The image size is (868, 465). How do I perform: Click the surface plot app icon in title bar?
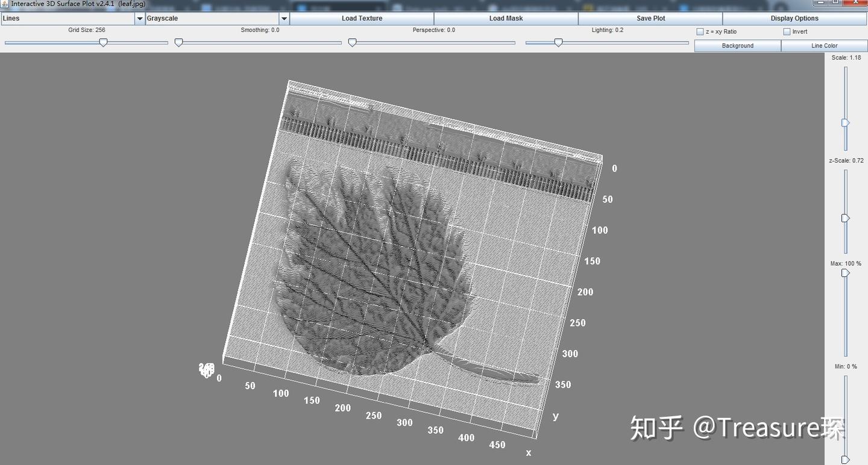5,4
